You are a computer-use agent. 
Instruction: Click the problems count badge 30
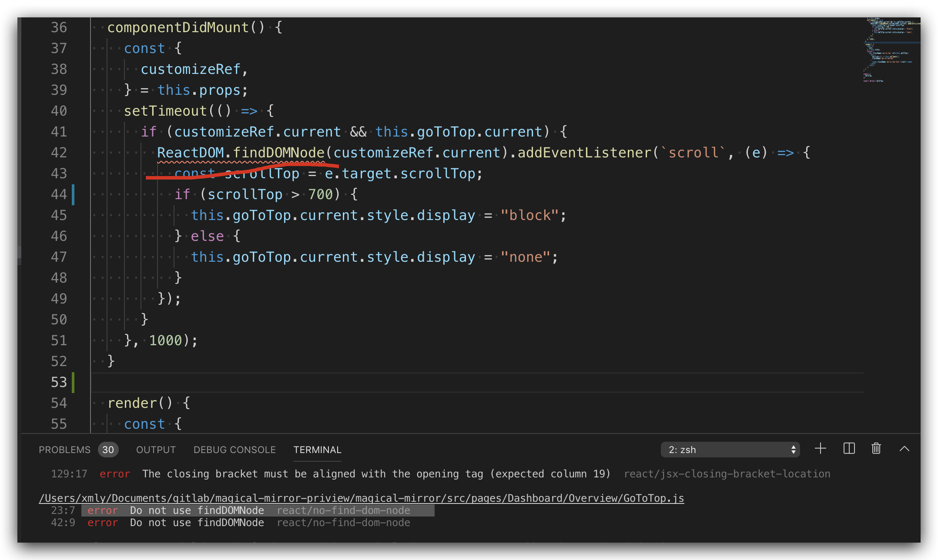[108, 450]
